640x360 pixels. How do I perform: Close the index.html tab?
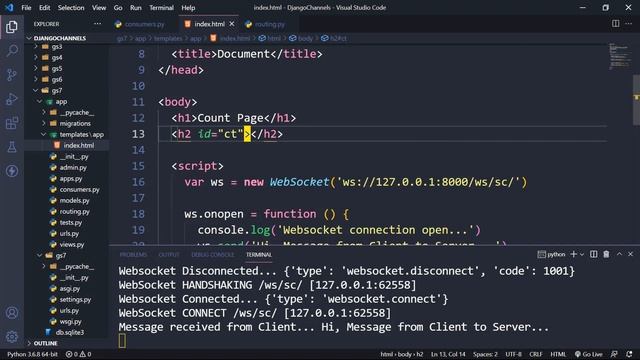click(232, 24)
